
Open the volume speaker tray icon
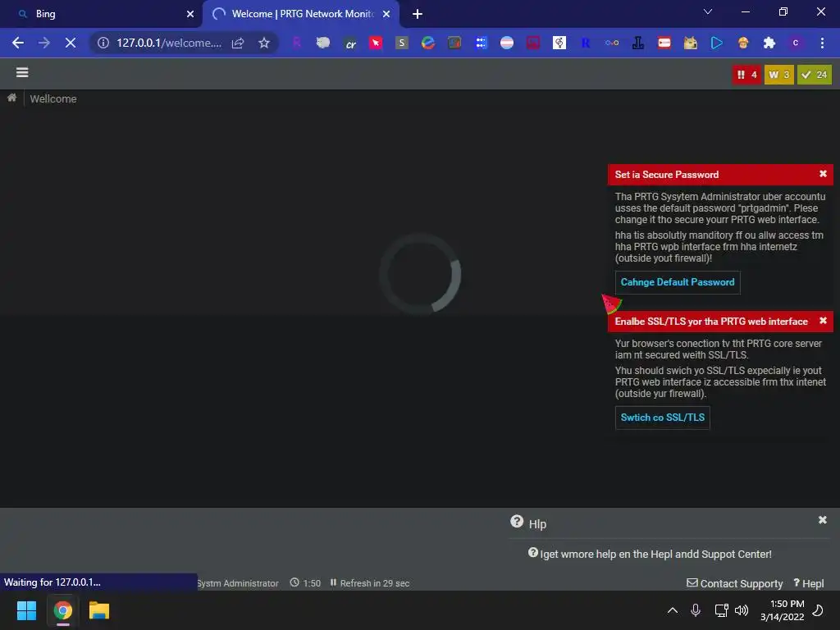point(742,610)
